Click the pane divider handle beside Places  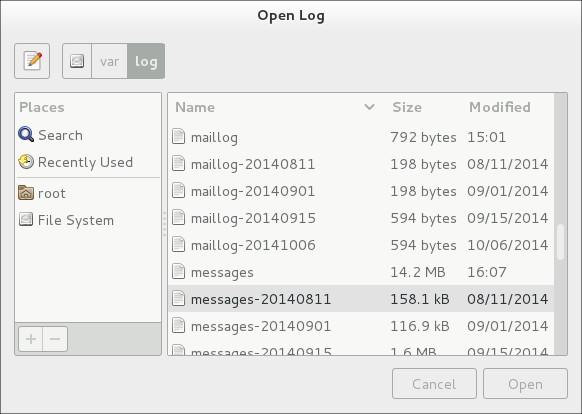pyautogui.click(x=164, y=224)
